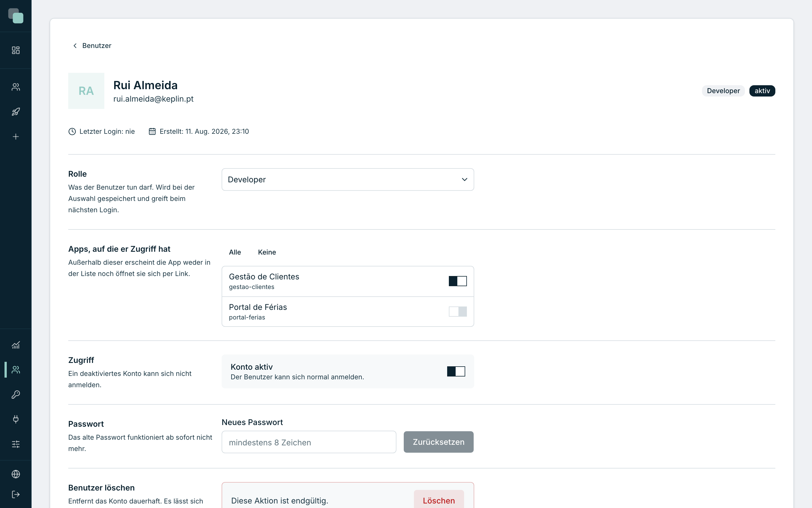The width and height of the screenshot is (812, 508).
Task: Click the portal-ferias slug text
Action: coord(247,317)
